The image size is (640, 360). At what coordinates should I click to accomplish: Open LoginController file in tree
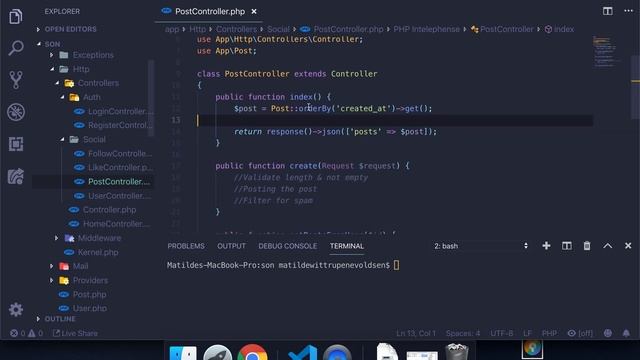[x=120, y=111]
